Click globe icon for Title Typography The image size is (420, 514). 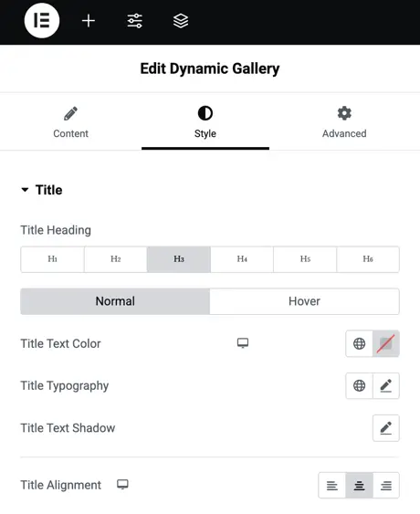pos(360,385)
